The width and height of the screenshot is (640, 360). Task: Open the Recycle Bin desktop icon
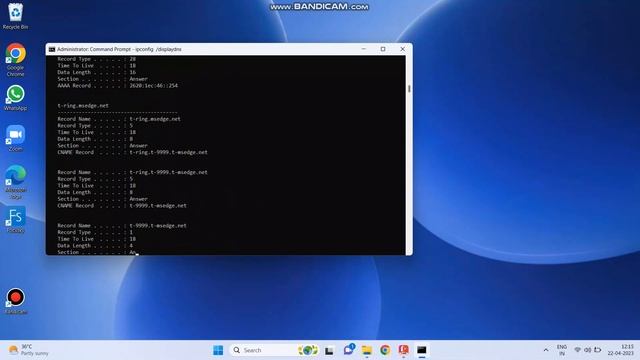pos(16,16)
